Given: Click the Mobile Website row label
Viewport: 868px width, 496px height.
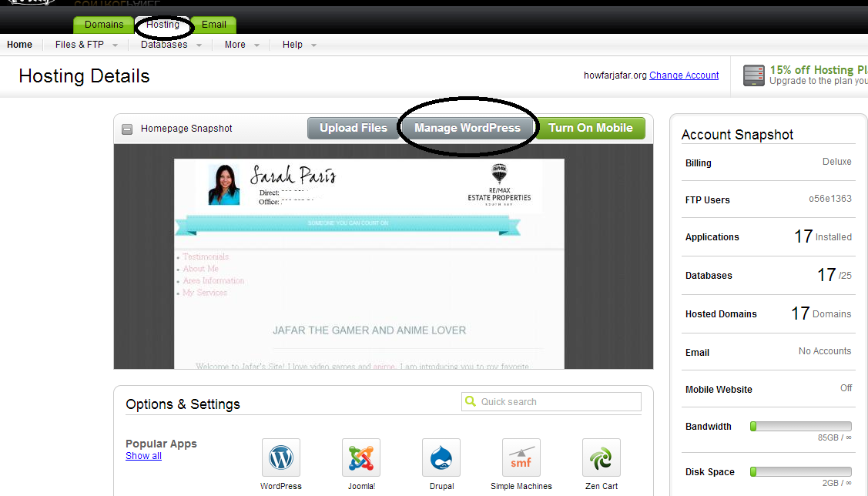Looking at the screenshot, I should (719, 390).
